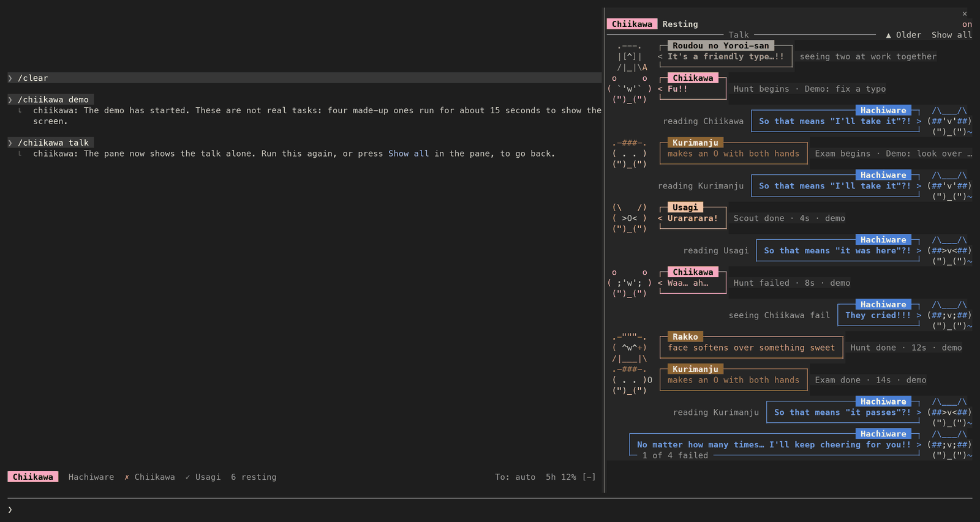This screenshot has width=980, height=522.
Task: Click the ✓ mark before Usagi in status bar
Action: (187, 477)
